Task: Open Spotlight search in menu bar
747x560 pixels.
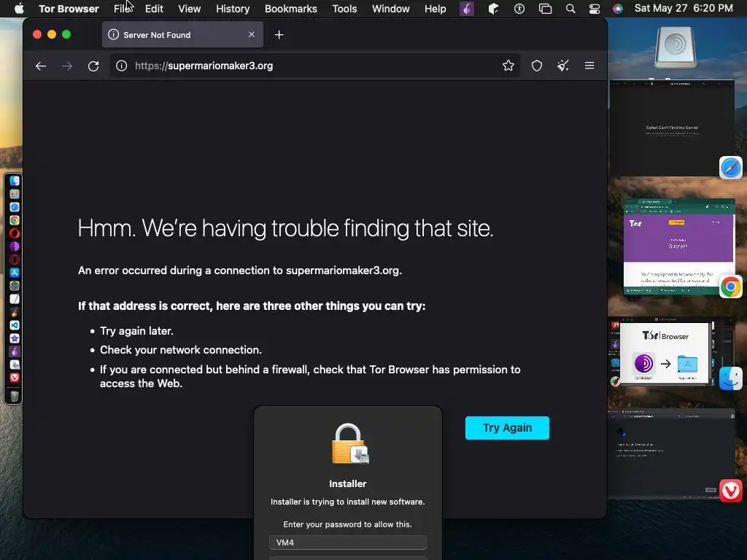Action: pos(570,9)
